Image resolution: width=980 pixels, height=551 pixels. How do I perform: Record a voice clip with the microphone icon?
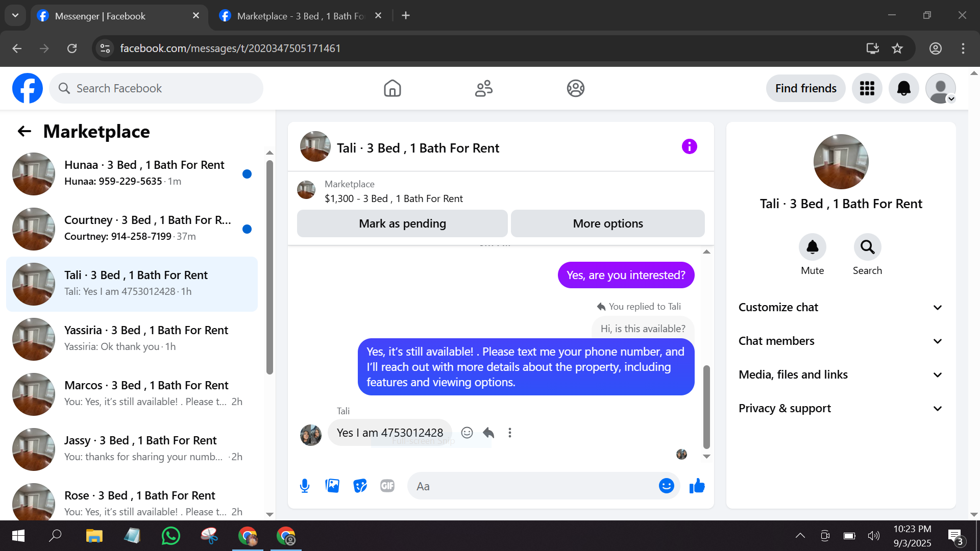(x=305, y=486)
